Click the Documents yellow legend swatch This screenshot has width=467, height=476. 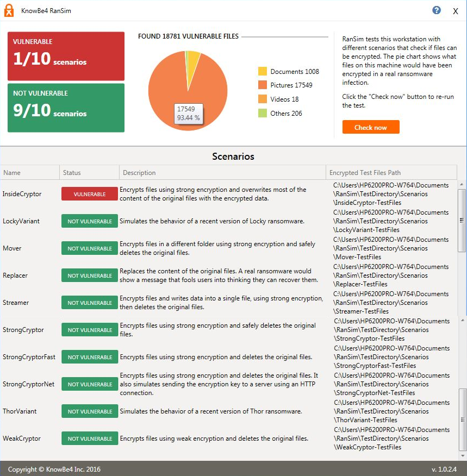point(263,71)
